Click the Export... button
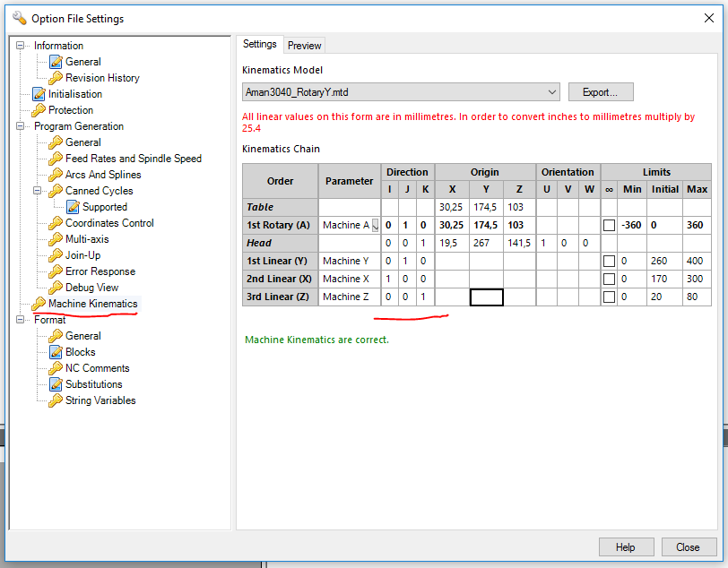This screenshot has width=728, height=568. click(x=600, y=92)
